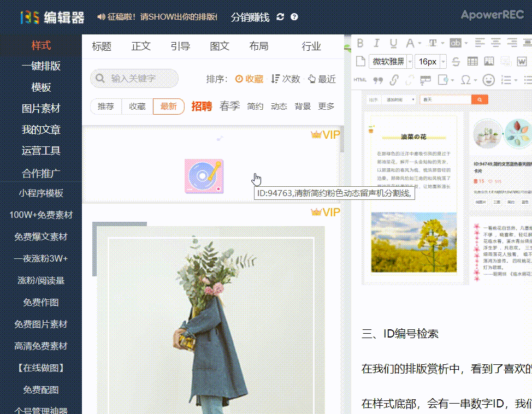Switch to HTML source mode
The width and height of the screenshot is (532, 414).
pyautogui.click(x=360, y=80)
